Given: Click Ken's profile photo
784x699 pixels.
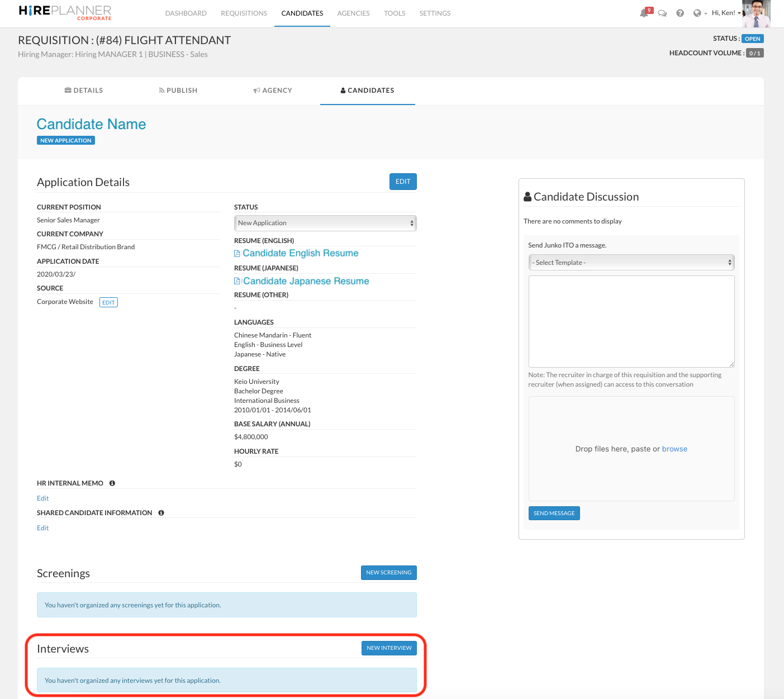Looking at the screenshot, I should click(756, 13).
